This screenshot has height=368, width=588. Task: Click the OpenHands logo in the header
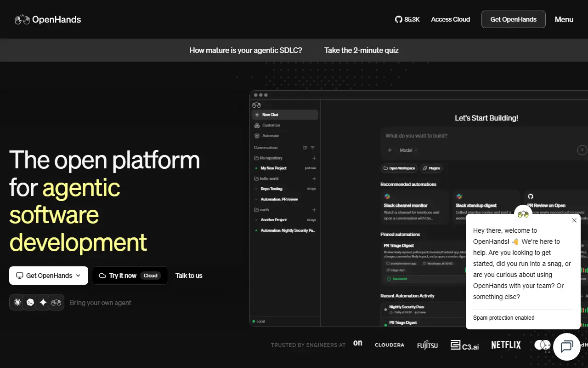48,19
